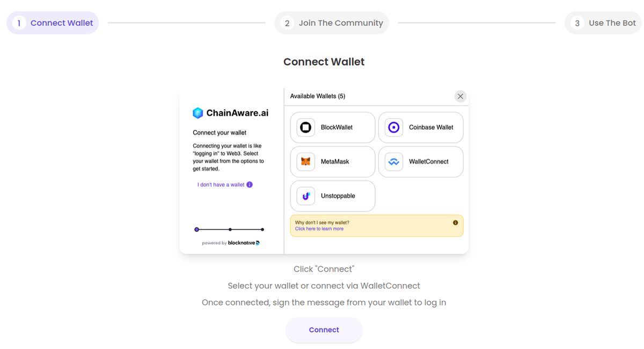Click first dot on progress line

[x=196, y=229]
